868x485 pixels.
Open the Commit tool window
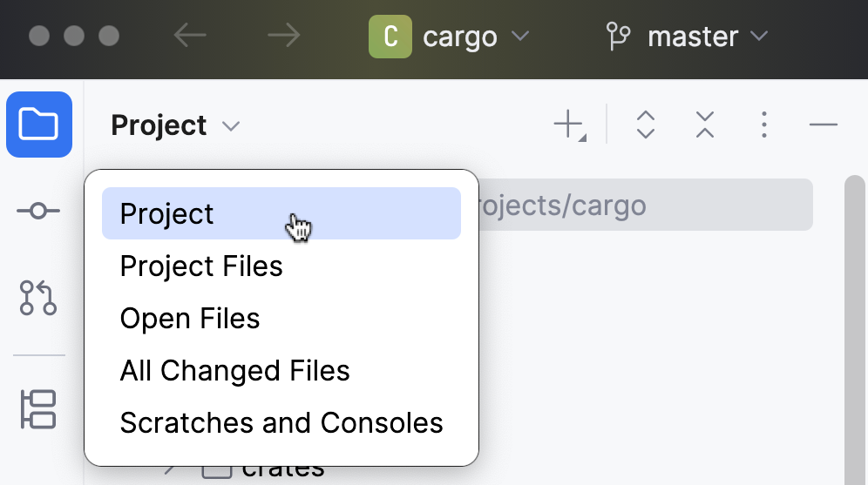38,211
